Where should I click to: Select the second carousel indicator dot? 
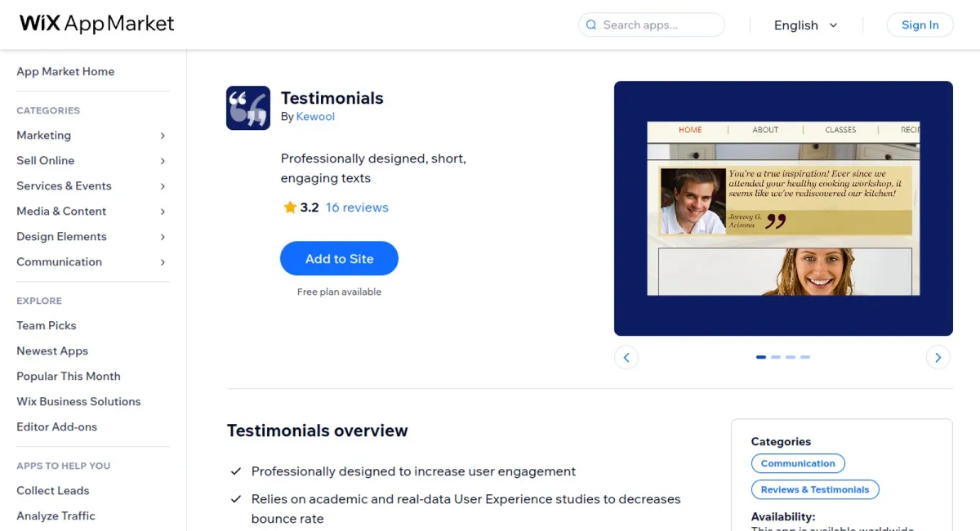(x=776, y=357)
